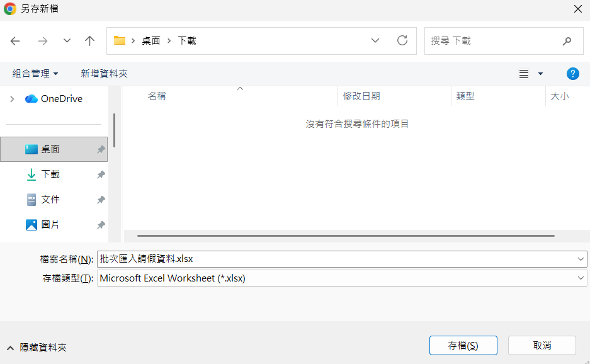Go up one folder level
The image size is (590, 364).
point(89,41)
